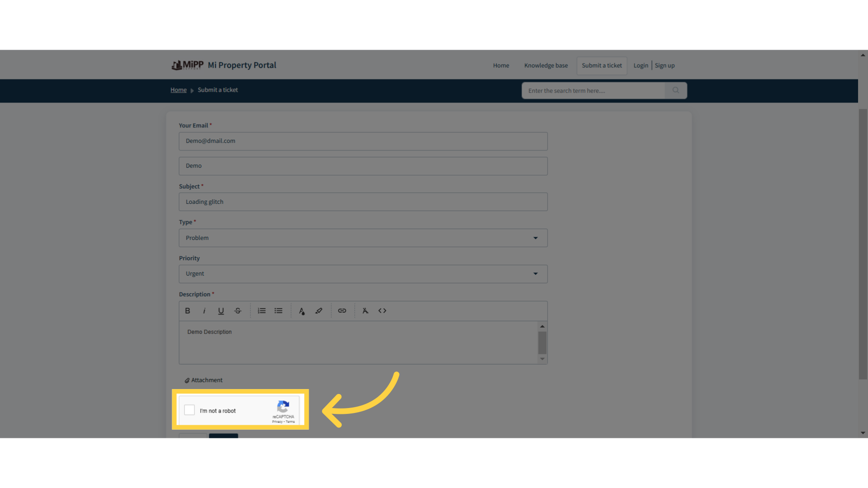Viewport: 868px width, 488px height.
Task: Click into the search term box
Action: coord(593,90)
